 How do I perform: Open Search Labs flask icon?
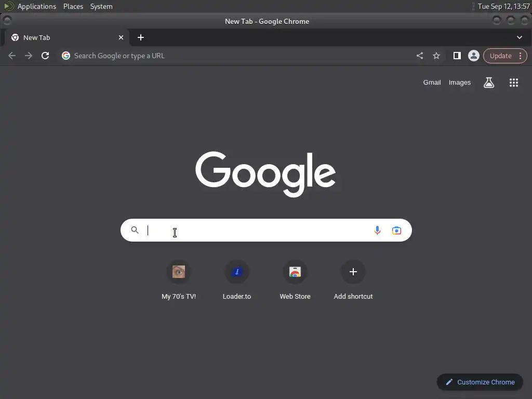point(488,83)
